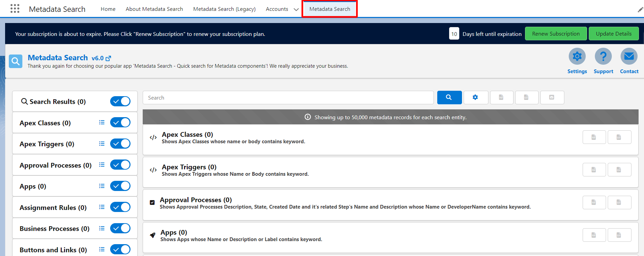The image size is (644, 256).
Task: Open list icon for Apex Triggers sidebar row
Action: pos(102,144)
